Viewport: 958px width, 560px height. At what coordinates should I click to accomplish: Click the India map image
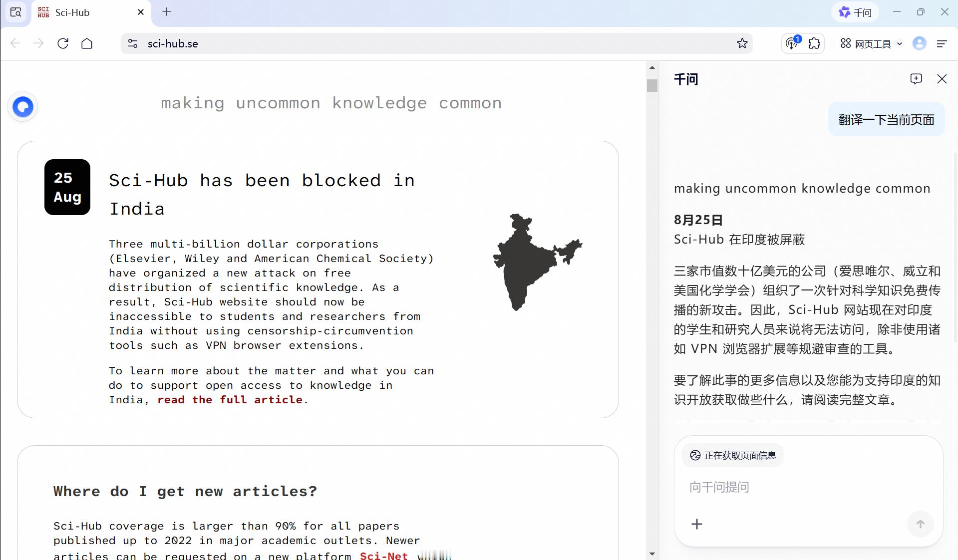click(x=537, y=262)
